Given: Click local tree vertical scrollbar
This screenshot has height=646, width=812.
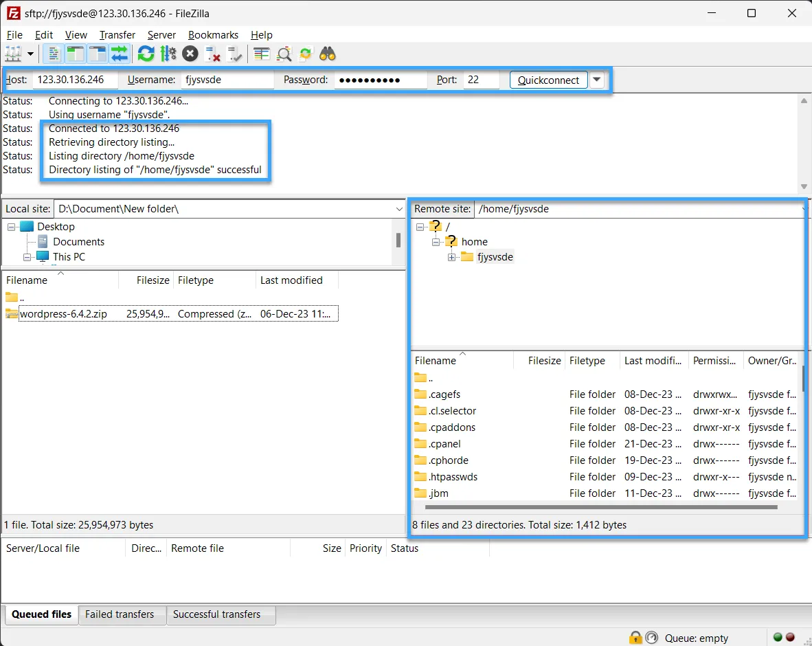Looking at the screenshot, I should [x=398, y=240].
